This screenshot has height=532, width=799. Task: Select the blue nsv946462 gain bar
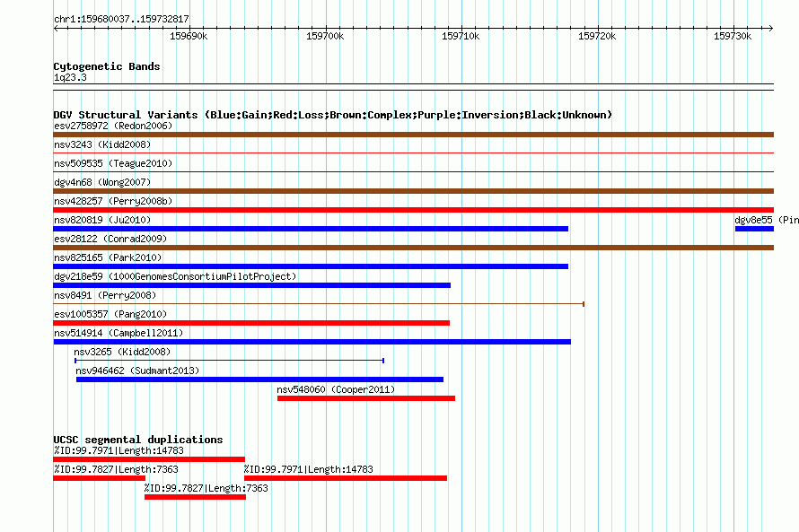tap(259, 379)
